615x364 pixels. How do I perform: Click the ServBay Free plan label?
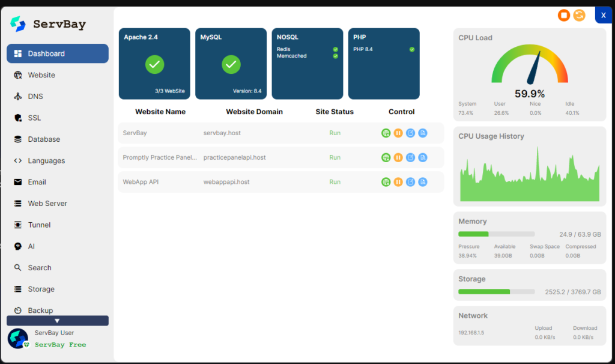point(61,345)
